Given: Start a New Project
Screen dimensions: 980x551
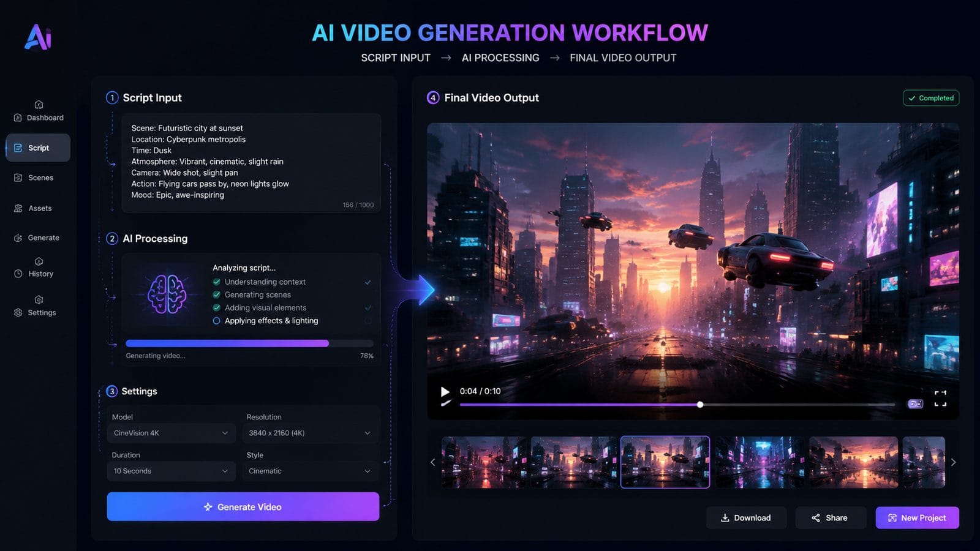Looking at the screenshot, I should tap(917, 518).
